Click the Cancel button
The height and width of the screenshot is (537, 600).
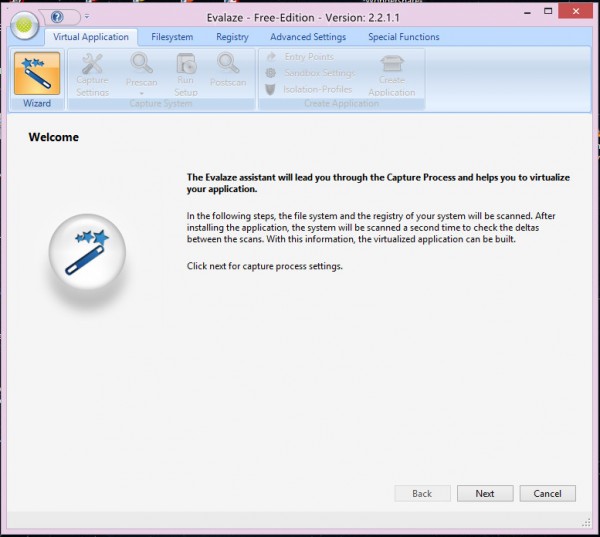548,493
